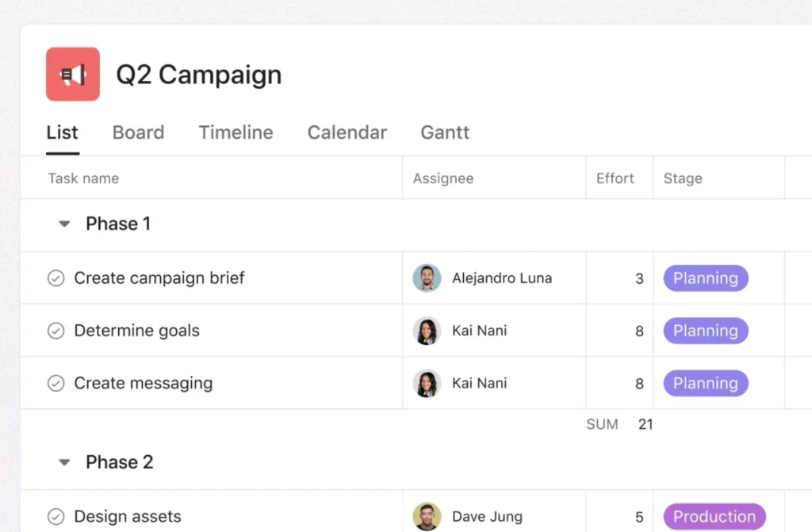Click Kai Nani's avatar on Create messaging row
This screenshot has height=532, width=812.
[x=426, y=383]
